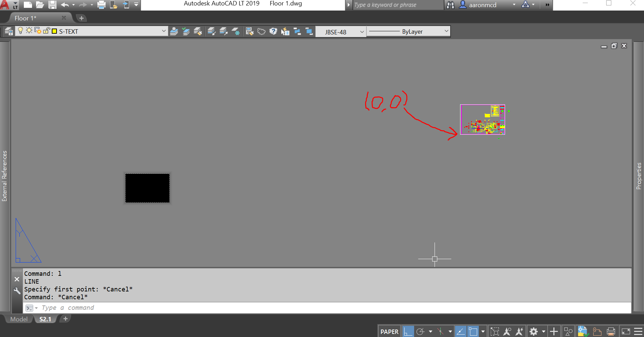Screen dimensions: 644x337
Task: Open the Layer Properties Manager icon
Action: tap(9, 32)
